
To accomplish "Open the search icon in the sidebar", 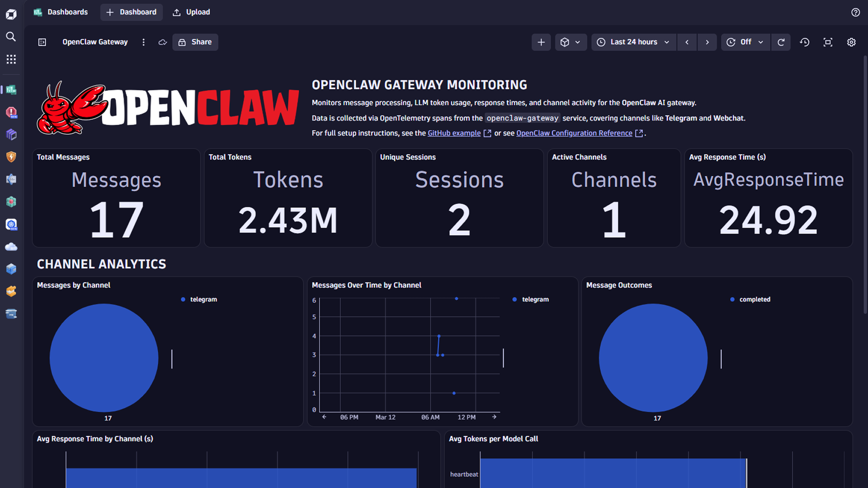I will pos(11,37).
